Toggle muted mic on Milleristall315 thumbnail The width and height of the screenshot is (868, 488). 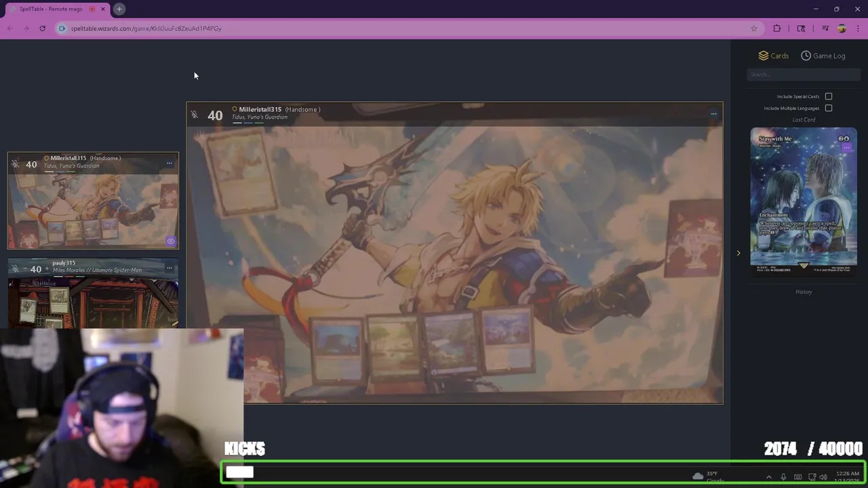pos(15,164)
